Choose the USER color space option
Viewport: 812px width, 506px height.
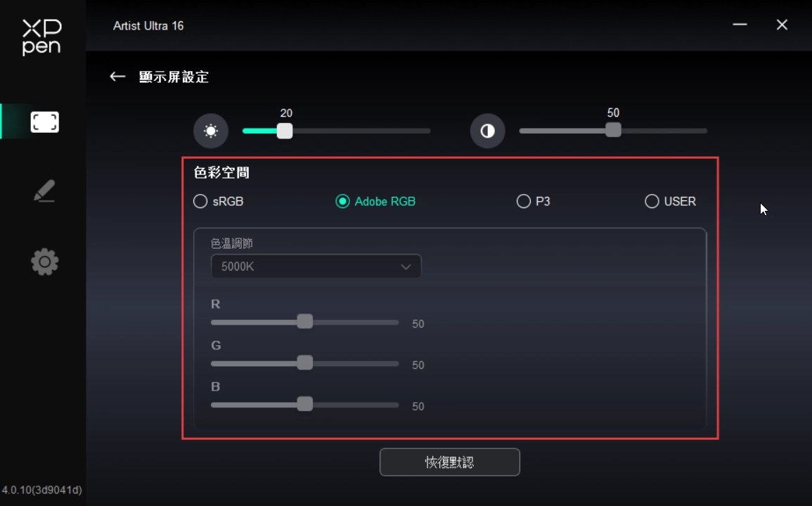pyautogui.click(x=670, y=201)
